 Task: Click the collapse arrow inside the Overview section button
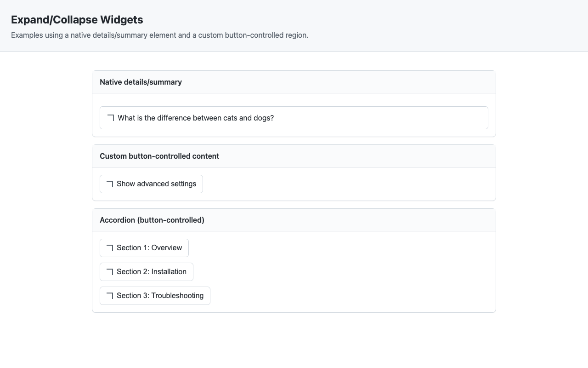pyautogui.click(x=110, y=247)
